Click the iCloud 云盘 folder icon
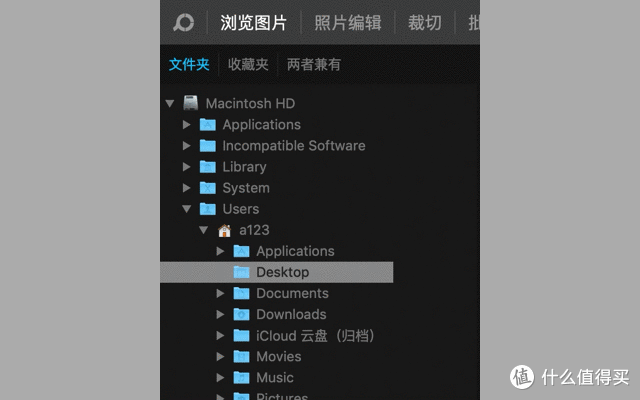The image size is (640, 400). [242, 336]
